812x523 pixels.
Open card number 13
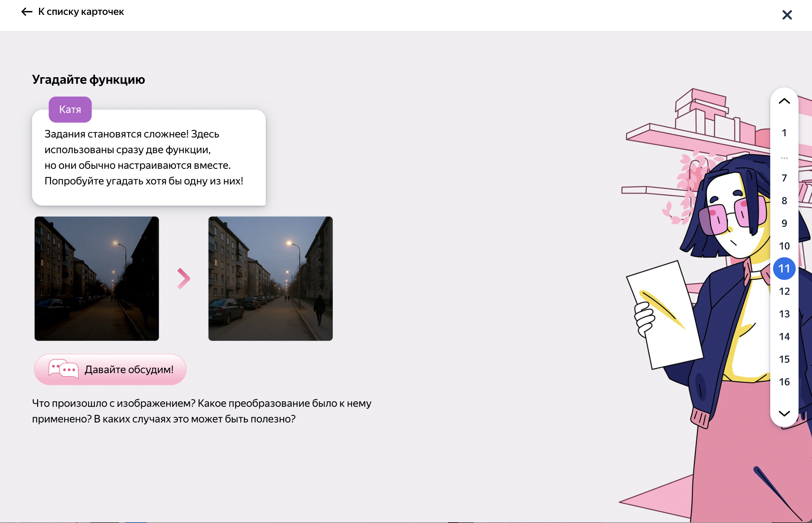pos(784,314)
